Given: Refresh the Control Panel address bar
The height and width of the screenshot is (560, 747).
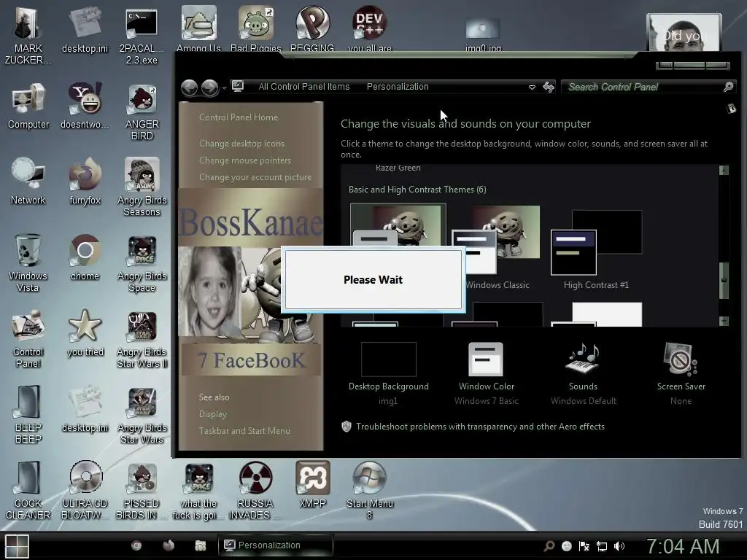Looking at the screenshot, I should tap(549, 87).
